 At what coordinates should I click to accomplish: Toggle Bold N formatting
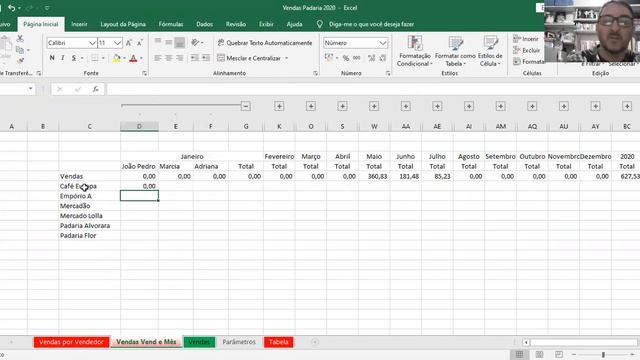tap(52, 58)
